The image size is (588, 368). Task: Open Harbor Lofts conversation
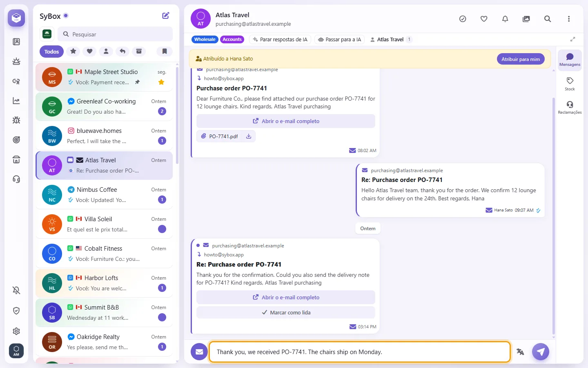click(104, 283)
